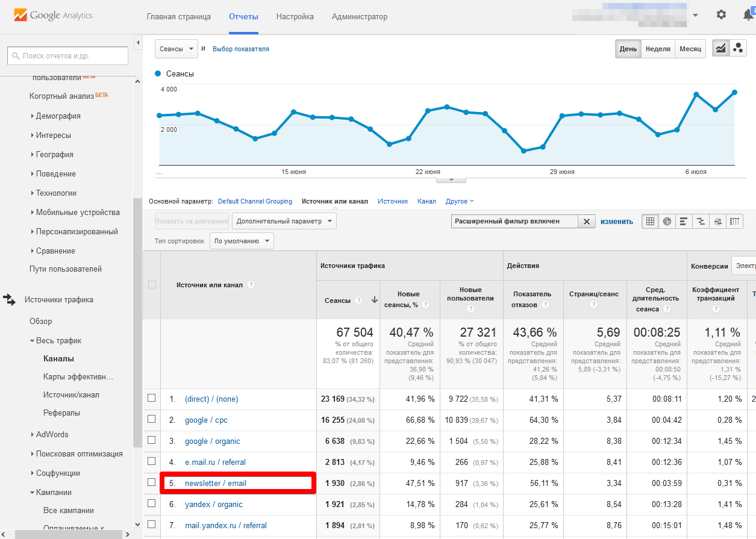Switch to the comparison table view
The image size is (756, 539).
point(701,221)
